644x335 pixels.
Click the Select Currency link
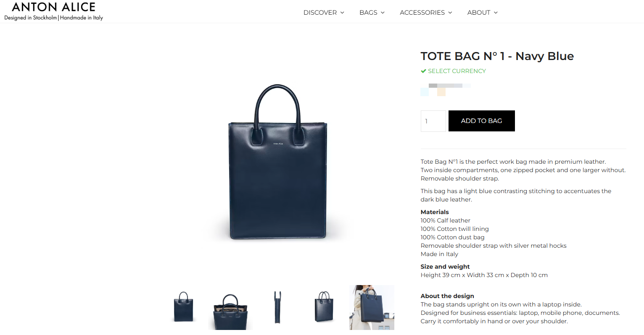(457, 71)
